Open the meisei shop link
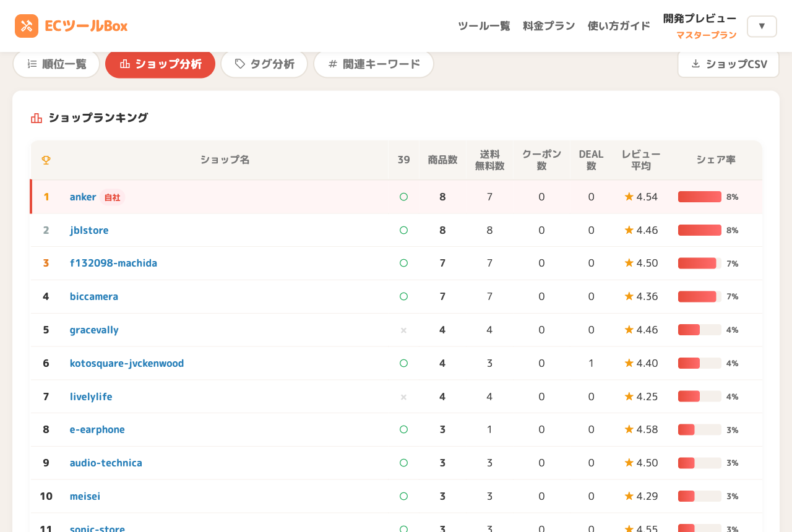The height and width of the screenshot is (532, 792). click(85, 496)
